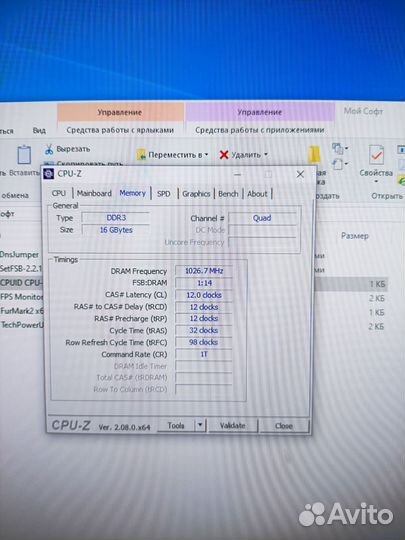Click the Свойства (Properties) checkmark icon
The image size is (405, 540).
(x=376, y=154)
